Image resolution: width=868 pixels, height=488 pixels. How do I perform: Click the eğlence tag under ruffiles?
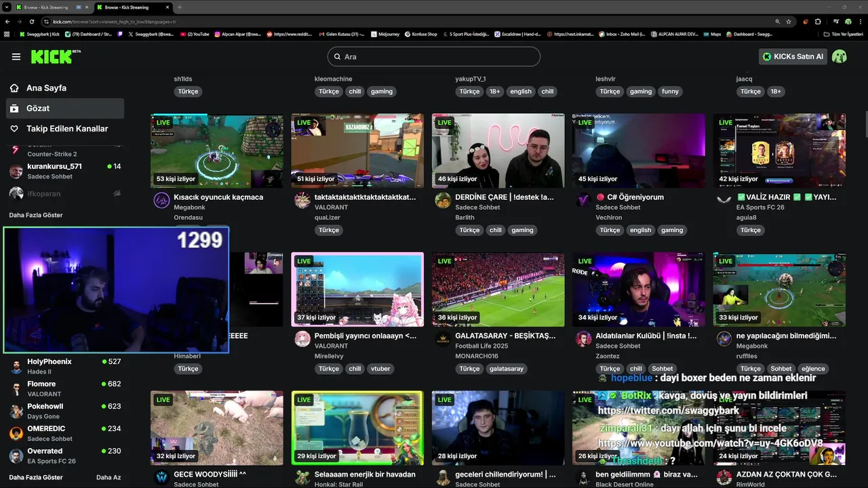click(813, 369)
